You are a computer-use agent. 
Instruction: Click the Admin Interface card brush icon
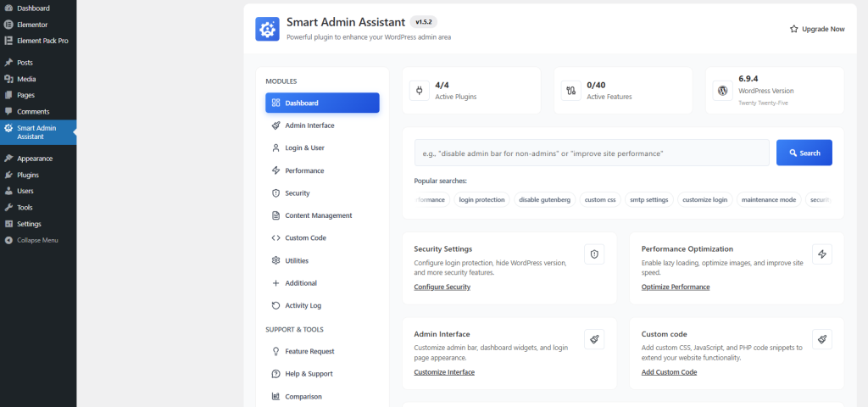pos(594,339)
